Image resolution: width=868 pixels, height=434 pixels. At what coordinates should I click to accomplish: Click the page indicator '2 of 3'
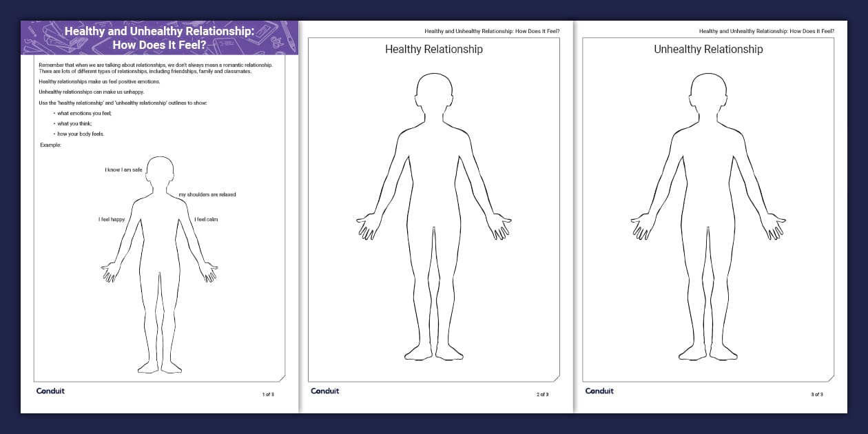coord(542,395)
